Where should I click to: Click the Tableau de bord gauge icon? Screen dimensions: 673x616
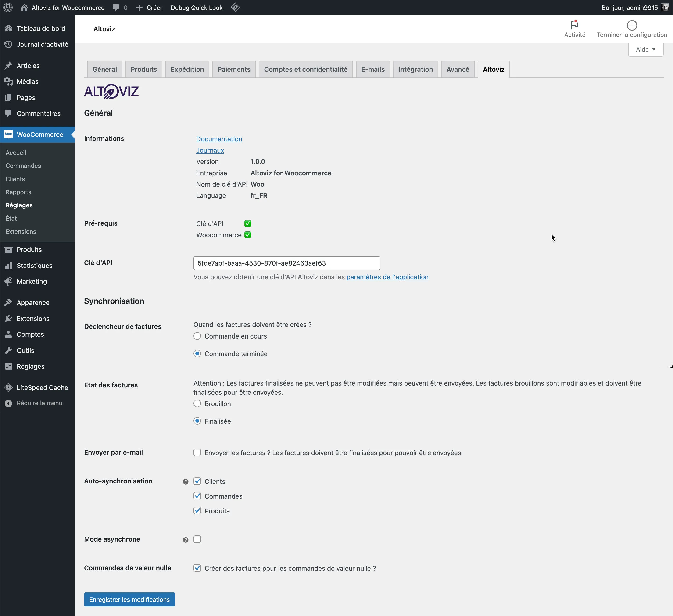coord(8,28)
